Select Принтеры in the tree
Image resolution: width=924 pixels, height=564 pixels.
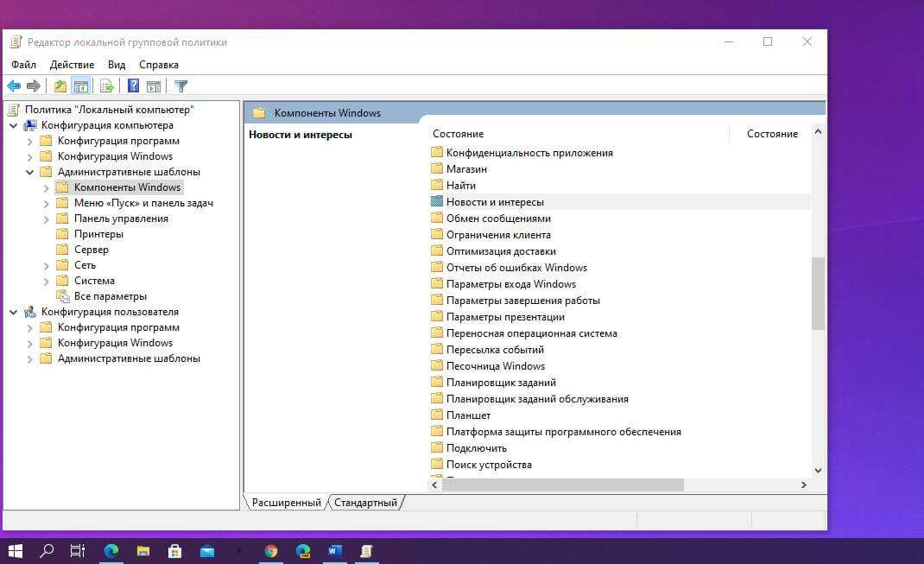[x=98, y=234]
